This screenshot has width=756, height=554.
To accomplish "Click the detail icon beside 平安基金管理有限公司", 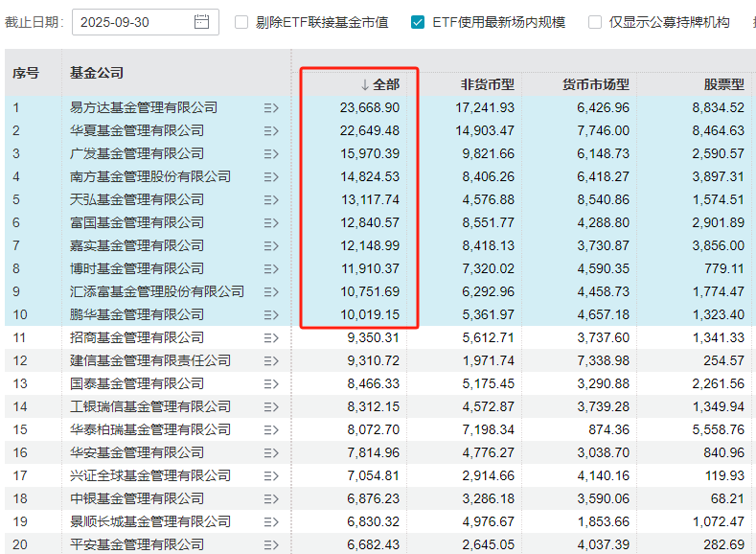I will coord(270,544).
